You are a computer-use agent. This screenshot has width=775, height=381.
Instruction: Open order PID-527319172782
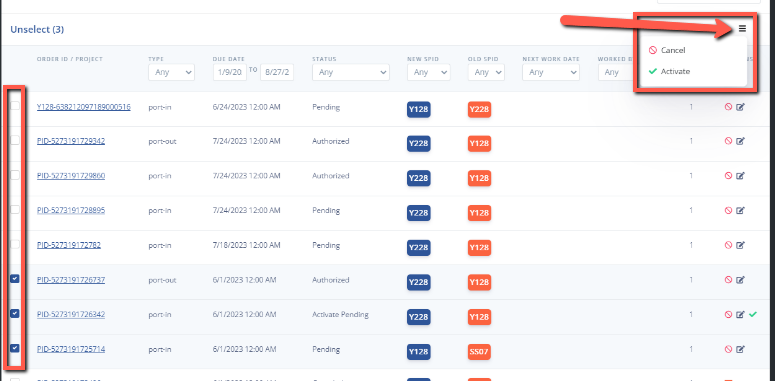(69, 245)
